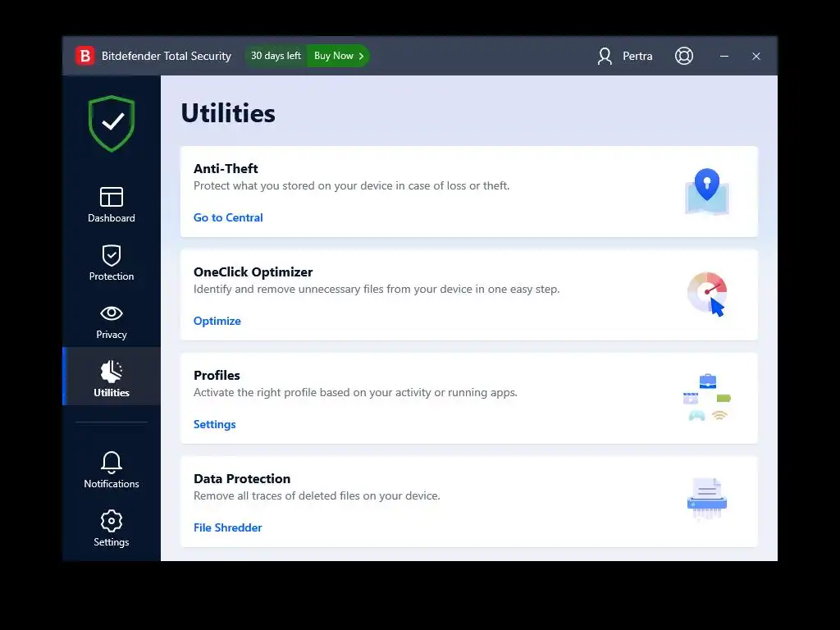
Task: Click the Bitdefender red B logo
Action: pos(85,56)
